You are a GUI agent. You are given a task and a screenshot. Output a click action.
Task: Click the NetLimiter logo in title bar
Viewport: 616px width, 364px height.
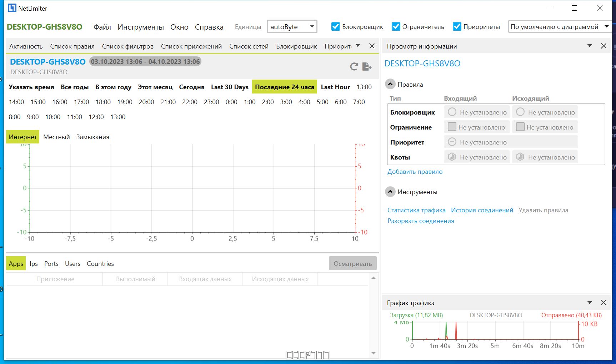point(12,8)
